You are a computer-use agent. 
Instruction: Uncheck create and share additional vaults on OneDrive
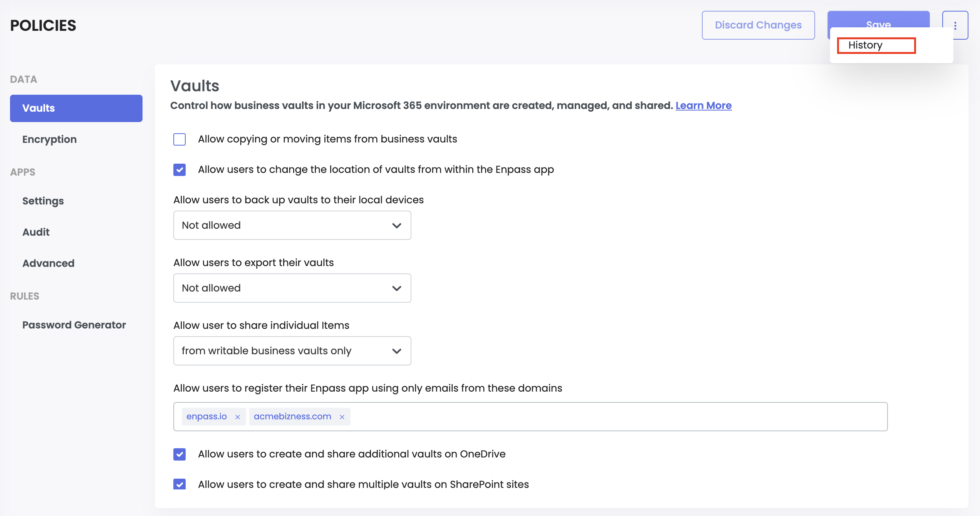(180, 454)
